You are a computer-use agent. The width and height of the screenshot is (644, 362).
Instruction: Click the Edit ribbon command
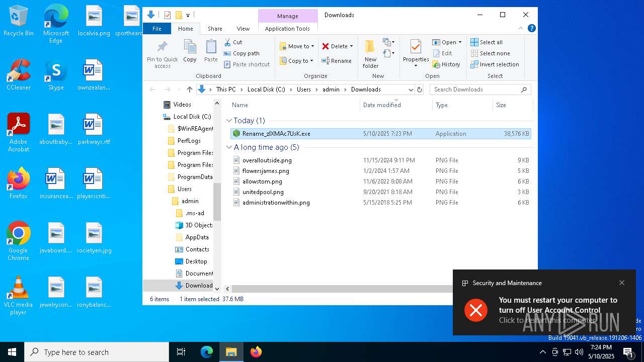pyautogui.click(x=442, y=53)
